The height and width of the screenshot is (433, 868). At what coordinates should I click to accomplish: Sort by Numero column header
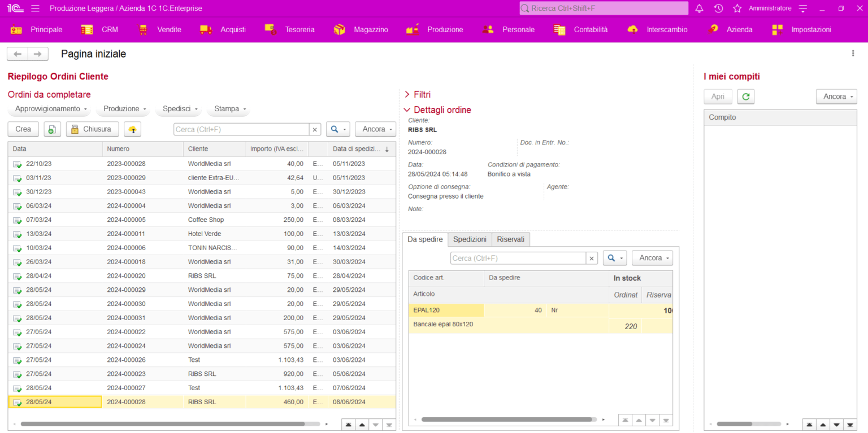142,149
